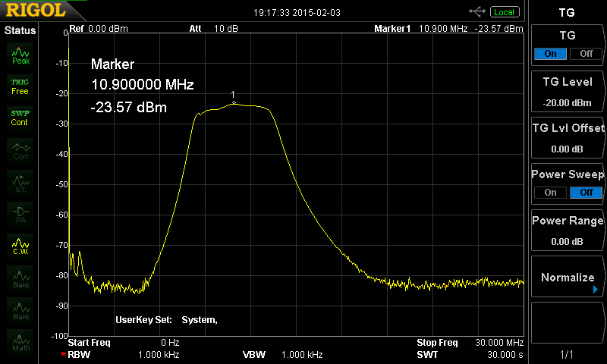Click the VBW 1.000 kHz value
Screen dimensions: 607x364
point(302,355)
